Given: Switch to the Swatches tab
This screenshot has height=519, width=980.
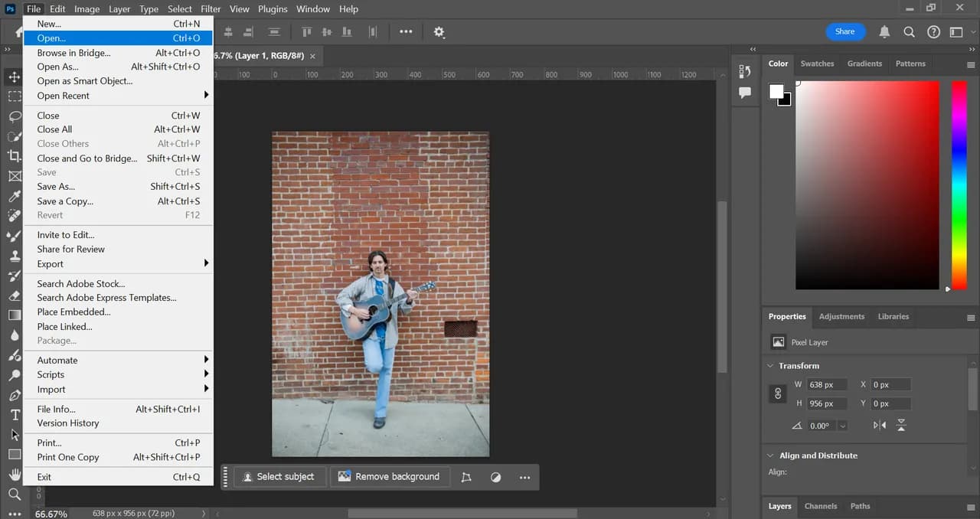Looking at the screenshot, I should click(x=817, y=64).
